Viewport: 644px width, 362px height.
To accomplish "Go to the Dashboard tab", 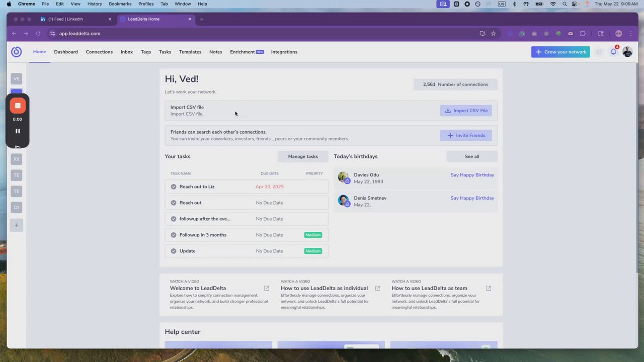I will (66, 52).
